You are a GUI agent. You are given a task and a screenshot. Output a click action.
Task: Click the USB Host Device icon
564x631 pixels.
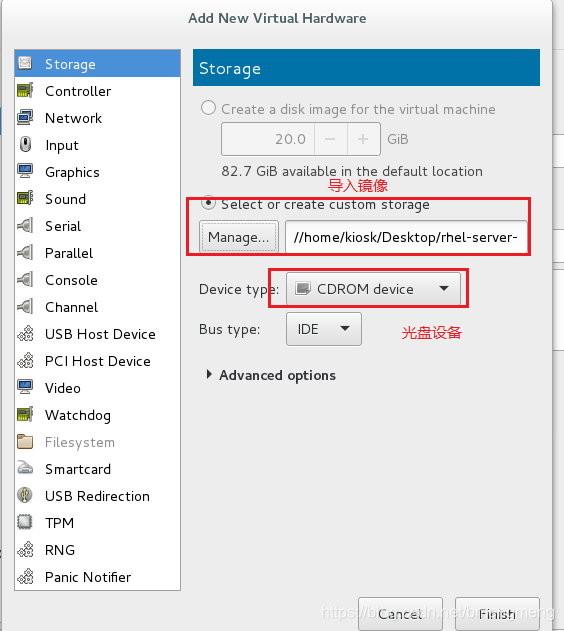click(x=25, y=333)
